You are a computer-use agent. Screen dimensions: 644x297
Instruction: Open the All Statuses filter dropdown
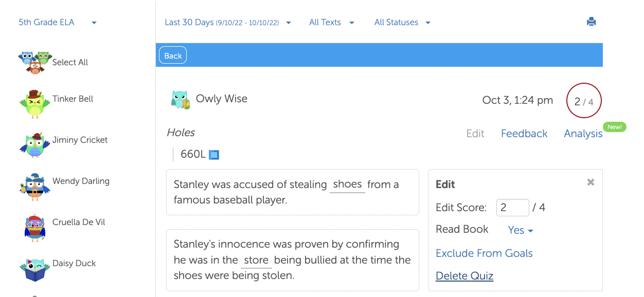pyautogui.click(x=402, y=23)
